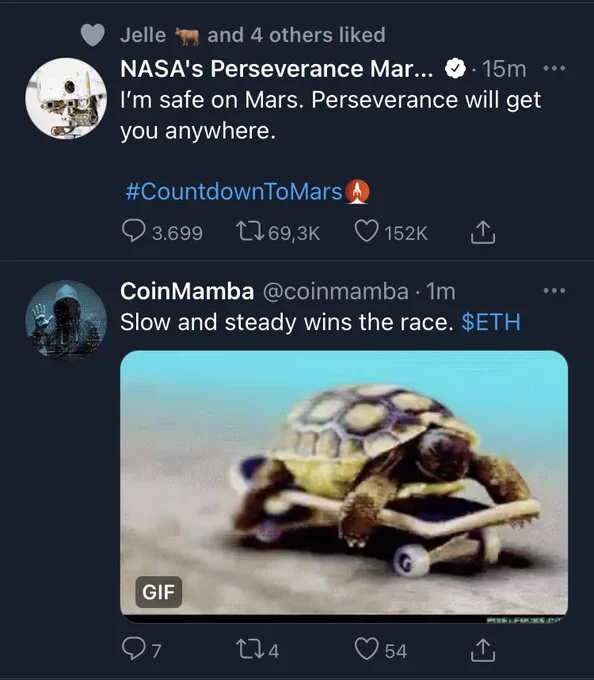Share the CoinMamba tweet

pyautogui.click(x=483, y=650)
